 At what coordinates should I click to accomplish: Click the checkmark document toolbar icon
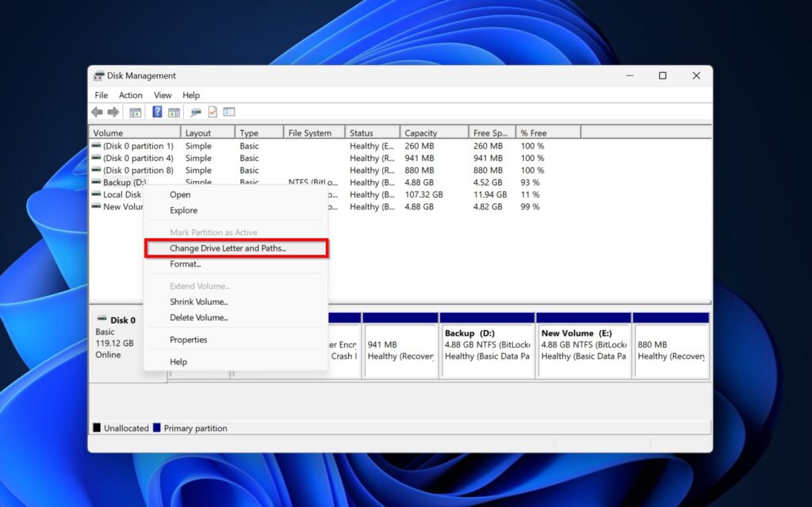point(213,111)
